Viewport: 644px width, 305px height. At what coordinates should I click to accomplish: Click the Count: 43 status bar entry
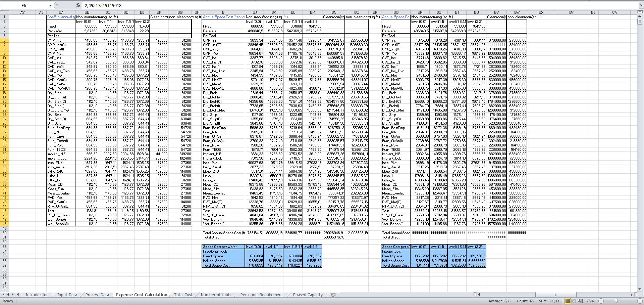point(525,301)
